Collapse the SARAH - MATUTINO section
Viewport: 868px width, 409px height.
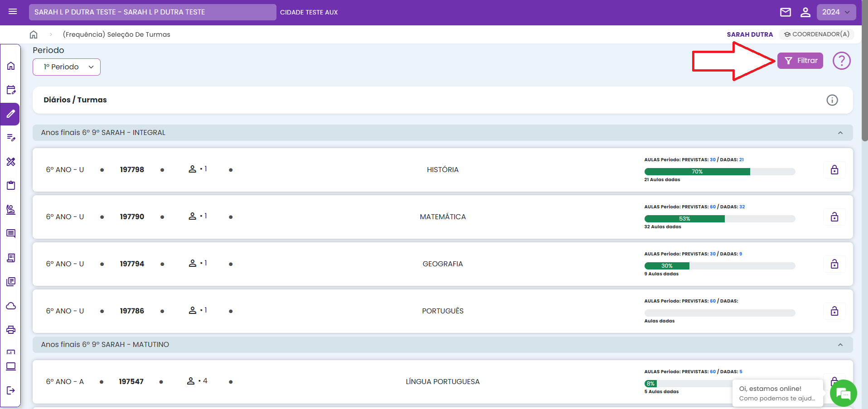[840, 345]
